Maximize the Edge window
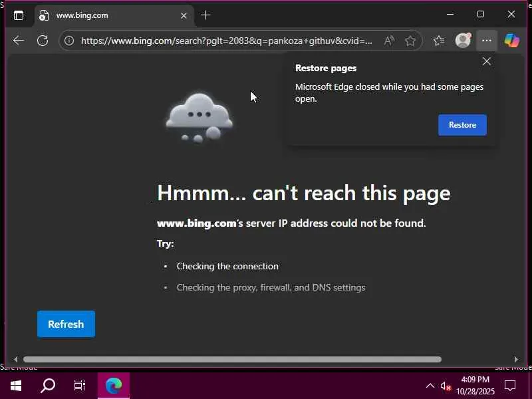Screen dimensions: 532x399 pos(480,14)
